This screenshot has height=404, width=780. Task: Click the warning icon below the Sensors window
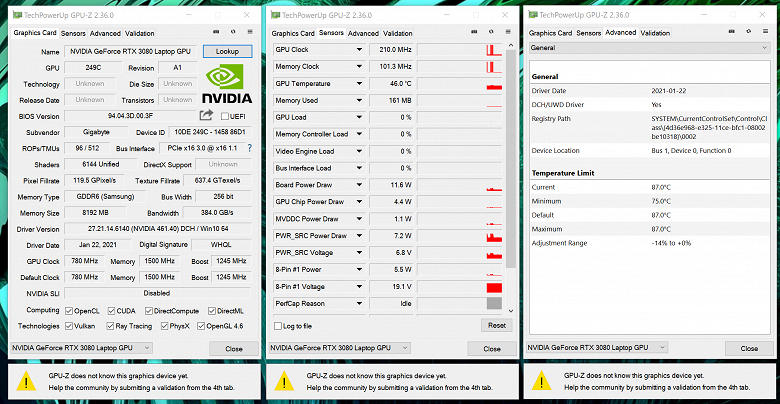pyautogui.click(x=284, y=381)
